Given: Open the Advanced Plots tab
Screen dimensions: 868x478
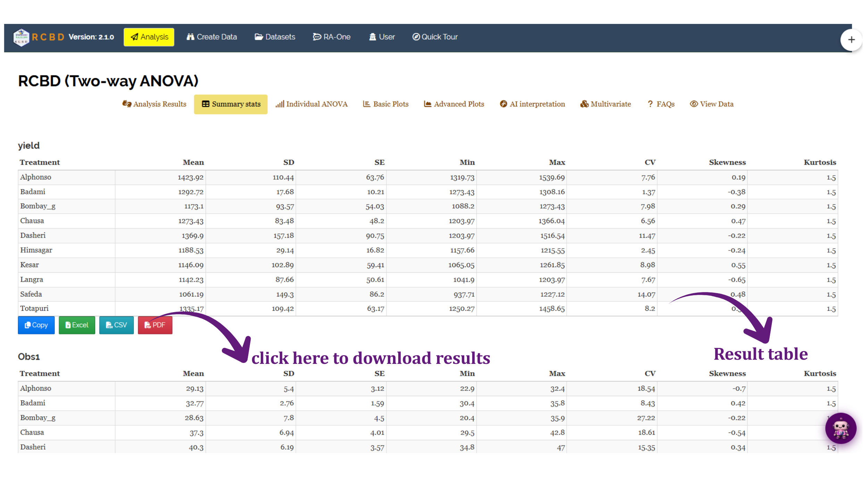Looking at the screenshot, I should (454, 104).
